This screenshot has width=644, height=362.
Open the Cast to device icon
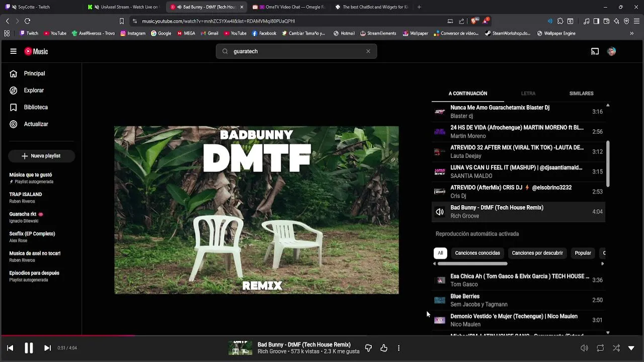point(595,51)
